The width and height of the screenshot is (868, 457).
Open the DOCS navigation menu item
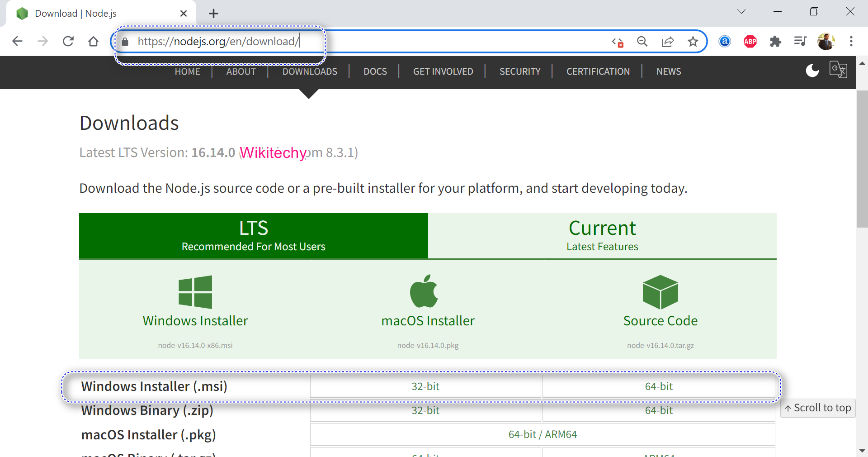pos(375,71)
